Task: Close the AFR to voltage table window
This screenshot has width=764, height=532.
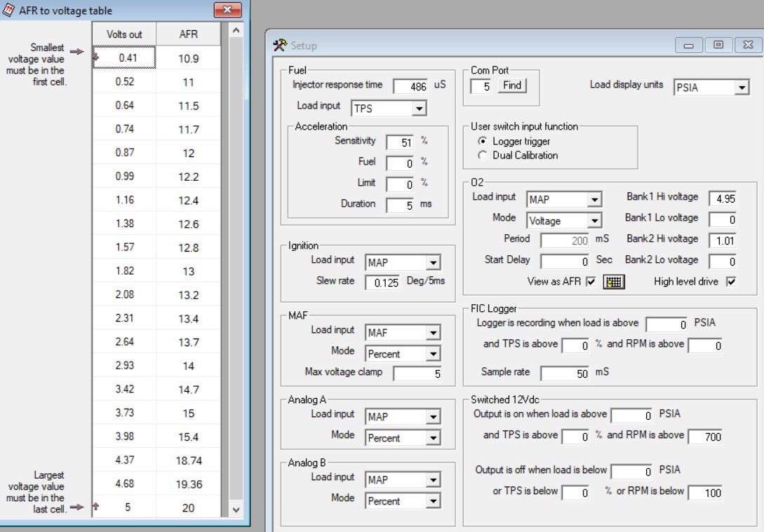Action: (x=227, y=10)
